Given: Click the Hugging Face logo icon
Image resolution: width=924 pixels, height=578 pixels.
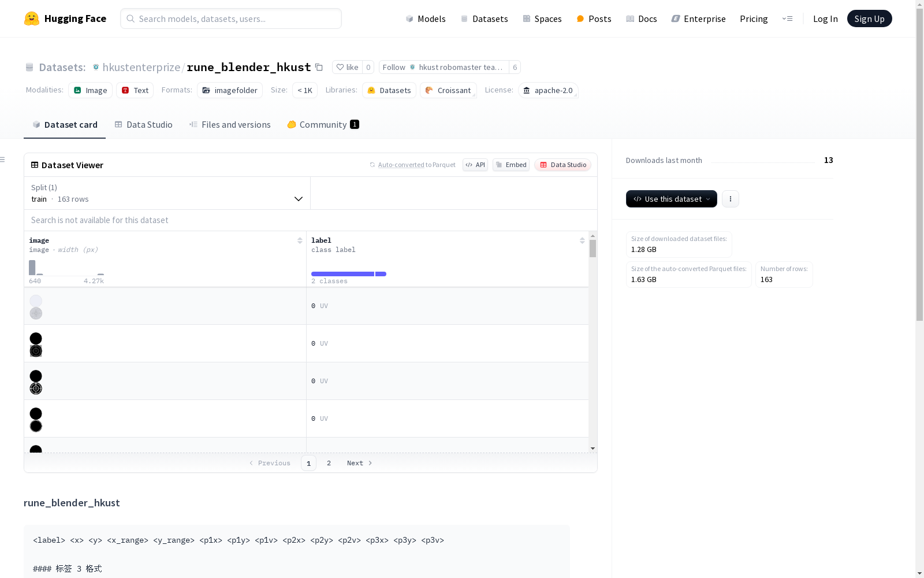Looking at the screenshot, I should point(31,18).
